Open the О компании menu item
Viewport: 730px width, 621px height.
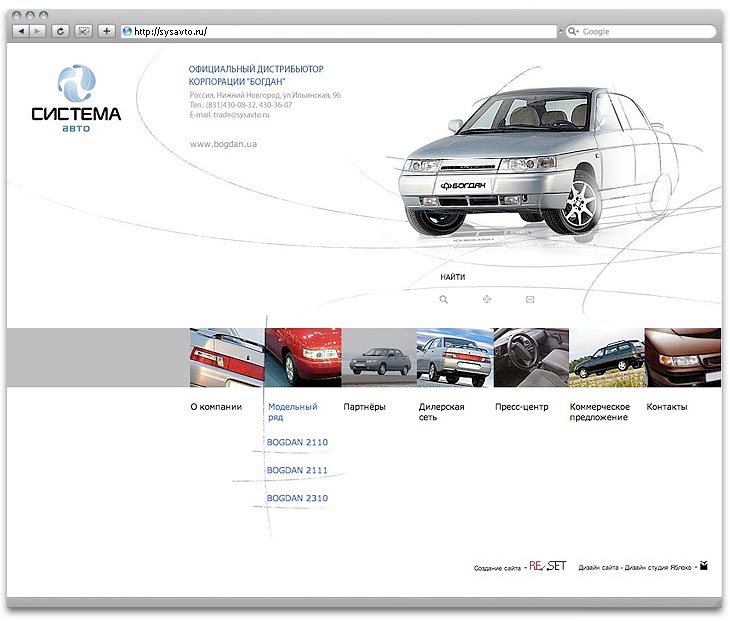pyautogui.click(x=216, y=407)
